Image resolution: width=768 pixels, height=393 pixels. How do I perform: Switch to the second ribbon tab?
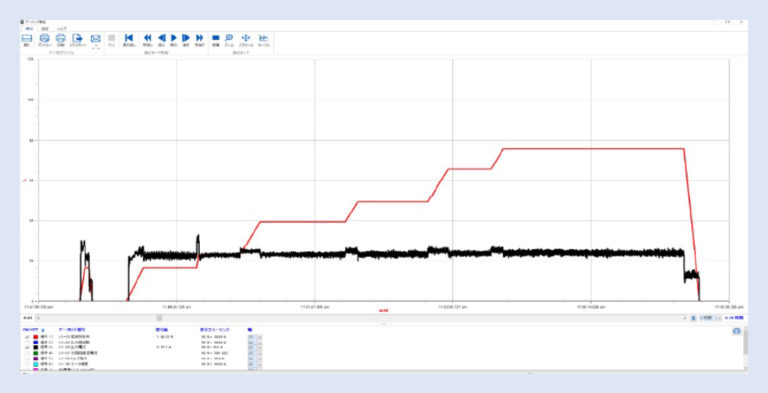pos(45,28)
